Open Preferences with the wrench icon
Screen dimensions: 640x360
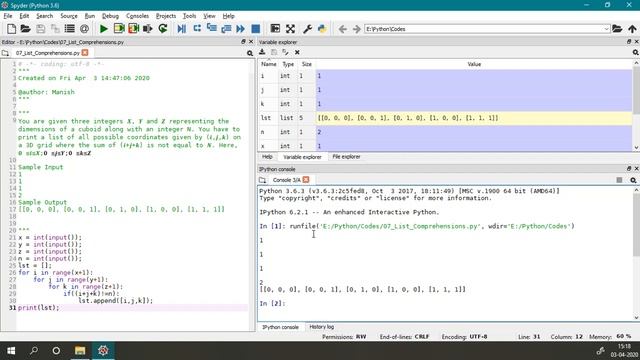click(x=307, y=29)
